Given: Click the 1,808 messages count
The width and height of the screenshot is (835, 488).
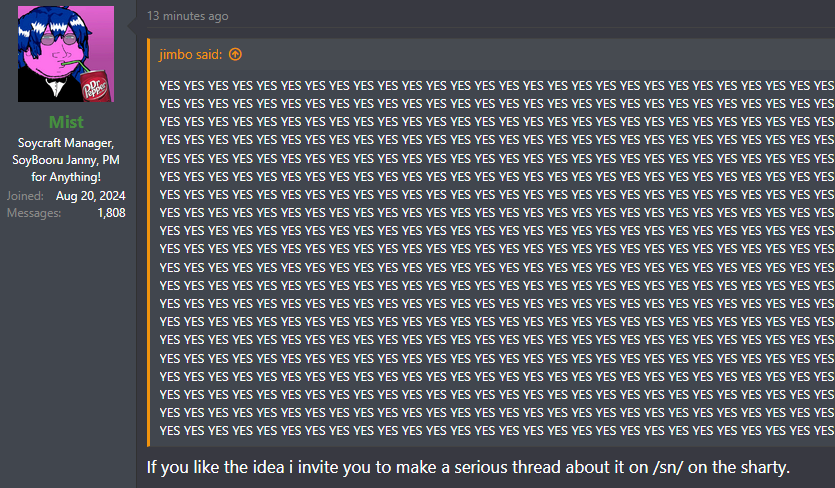Looking at the screenshot, I should click(x=111, y=213).
